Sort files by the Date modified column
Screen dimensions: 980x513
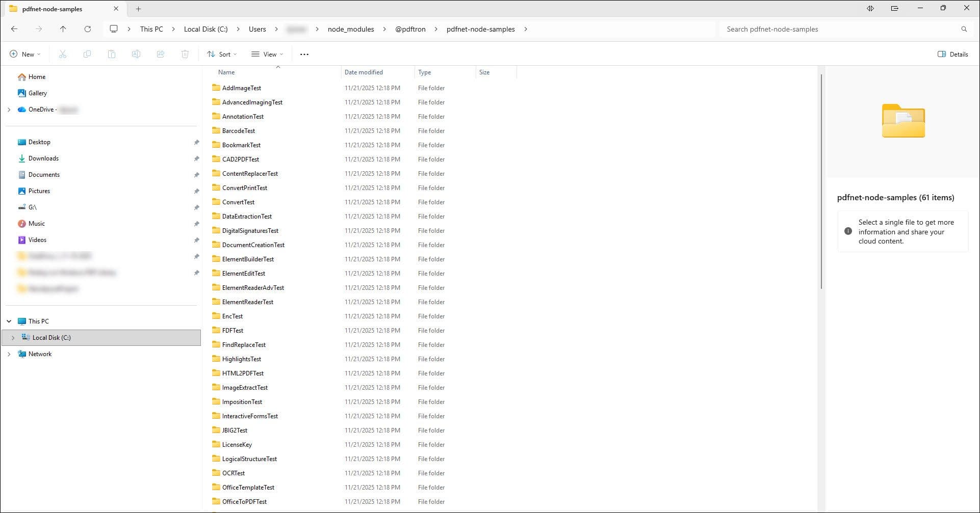tap(363, 72)
